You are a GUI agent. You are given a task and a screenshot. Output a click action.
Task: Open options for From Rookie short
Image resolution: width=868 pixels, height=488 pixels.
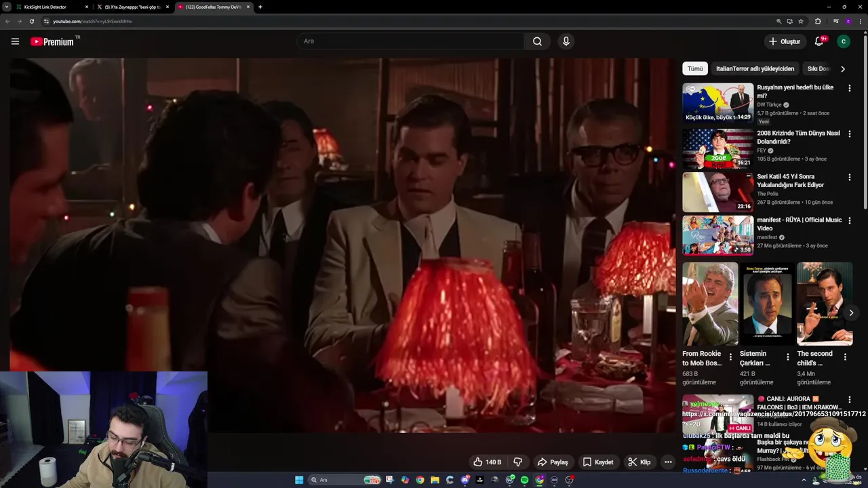730,357
